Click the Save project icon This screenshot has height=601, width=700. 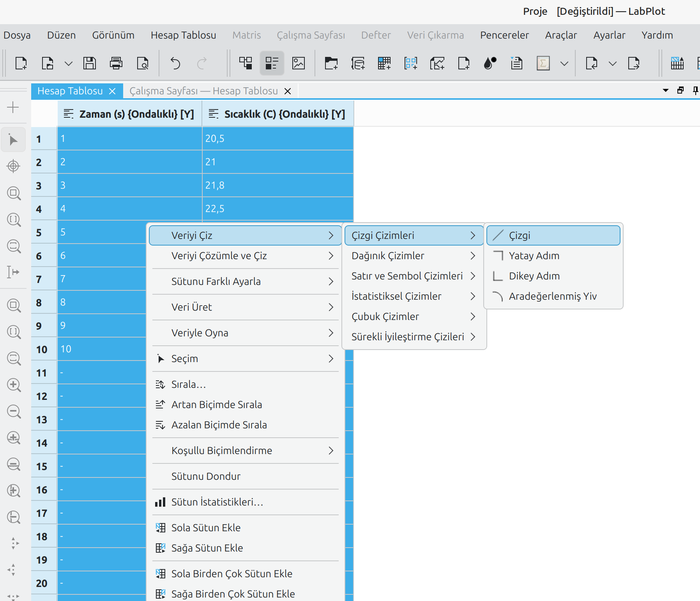(90, 63)
